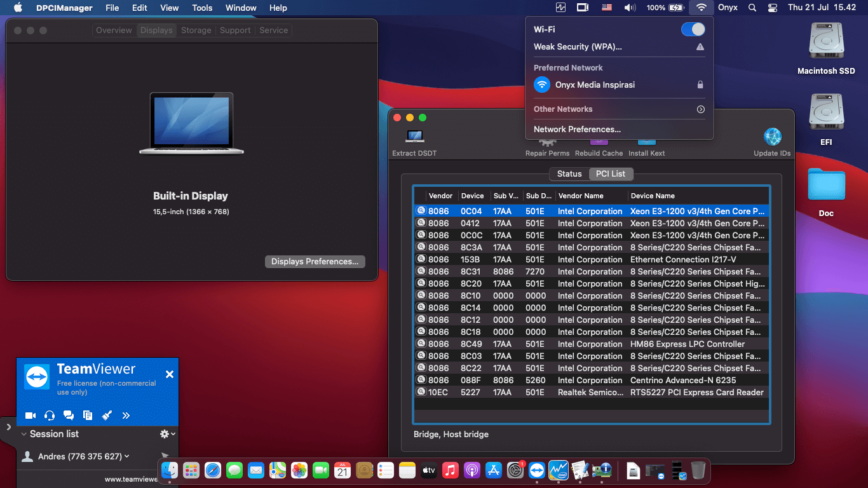Sort the PCI list by Vendor Name column
The height and width of the screenshot is (488, 868).
[x=580, y=196]
